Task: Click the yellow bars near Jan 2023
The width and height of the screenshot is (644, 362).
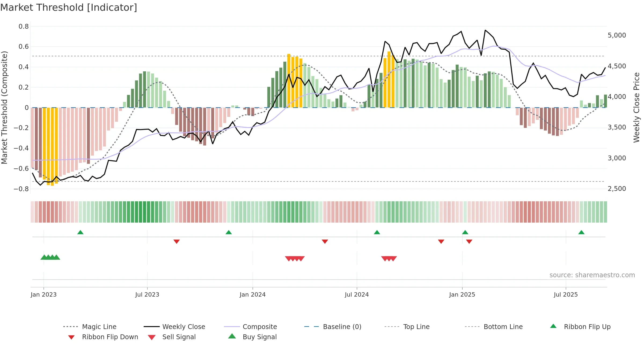Action: [50, 146]
